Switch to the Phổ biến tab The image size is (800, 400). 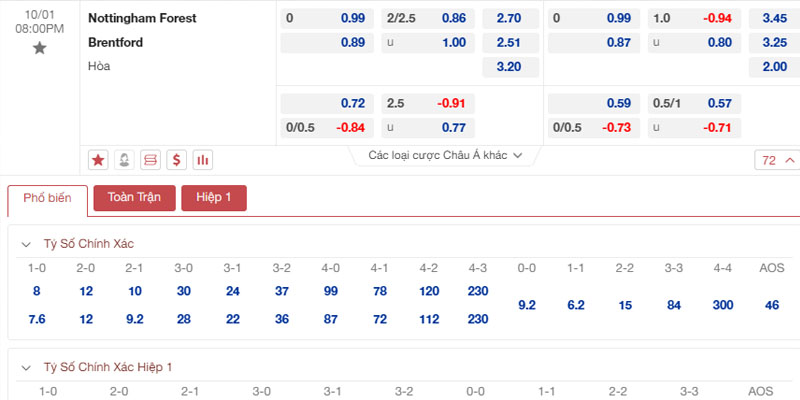(47, 198)
